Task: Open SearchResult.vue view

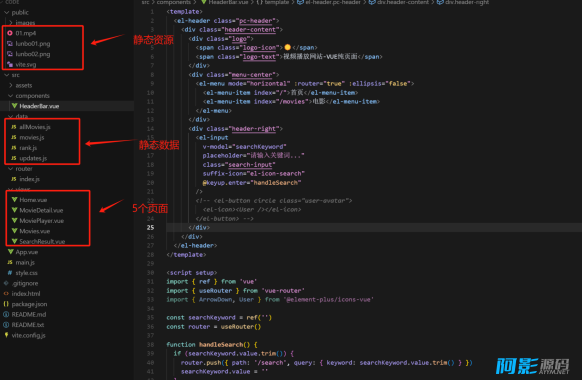Action: pyautogui.click(x=42, y=242)
